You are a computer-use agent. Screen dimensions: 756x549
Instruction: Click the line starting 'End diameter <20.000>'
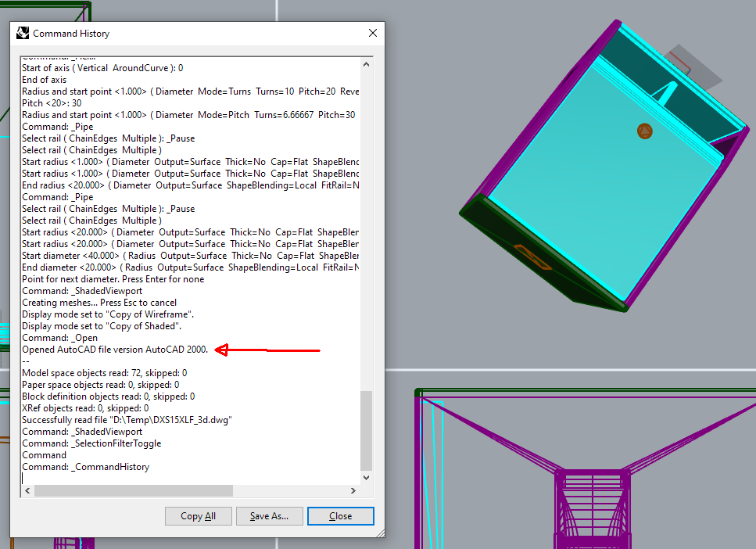pyautogui.click(x=191, y=267)
